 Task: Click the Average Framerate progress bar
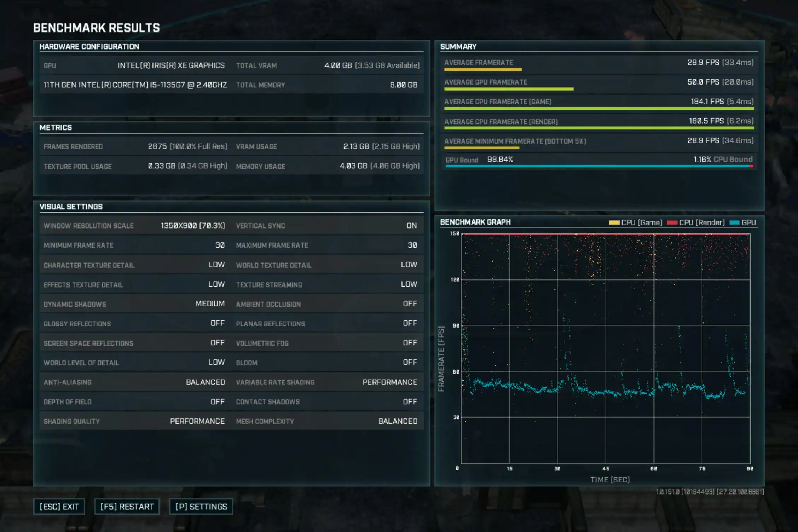pyautogui.click(x=483, y=70)
